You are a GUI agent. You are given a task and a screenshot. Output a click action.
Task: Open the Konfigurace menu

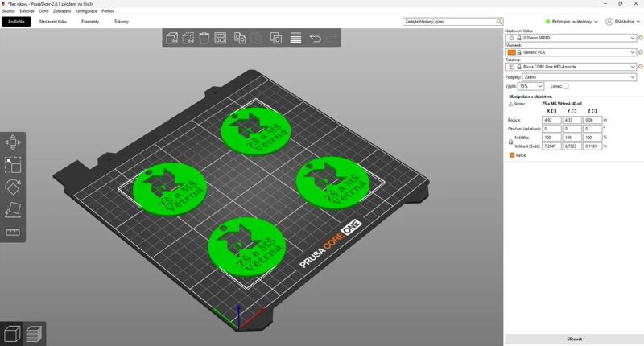point(86,11)
